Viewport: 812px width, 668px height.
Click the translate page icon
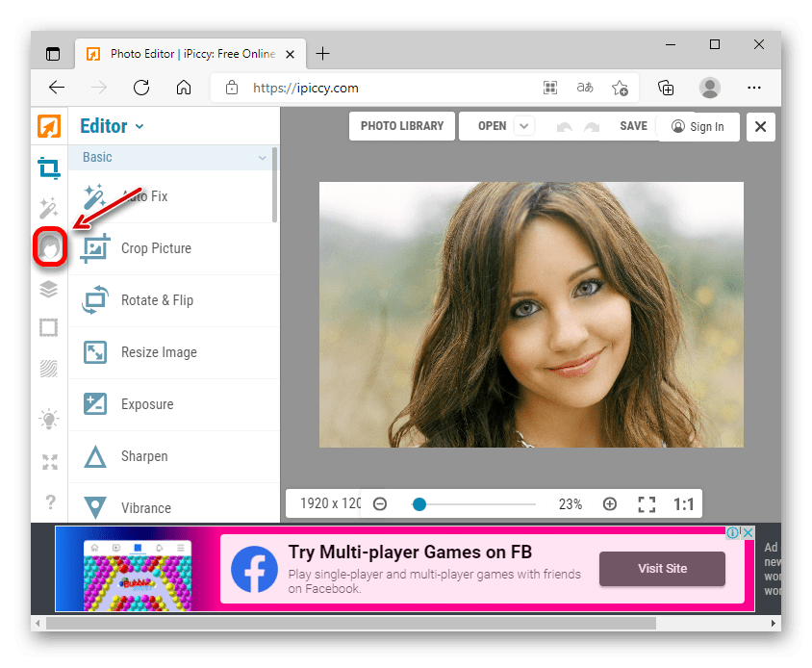click(585, 88)
